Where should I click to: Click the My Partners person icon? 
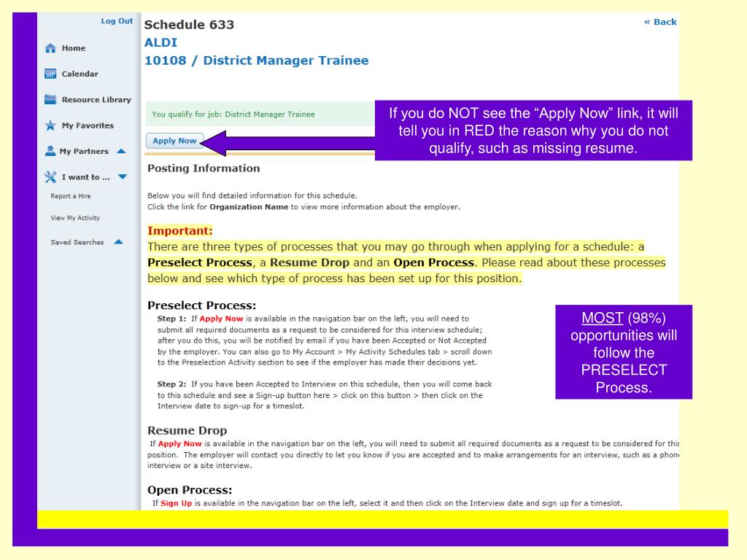50,151
